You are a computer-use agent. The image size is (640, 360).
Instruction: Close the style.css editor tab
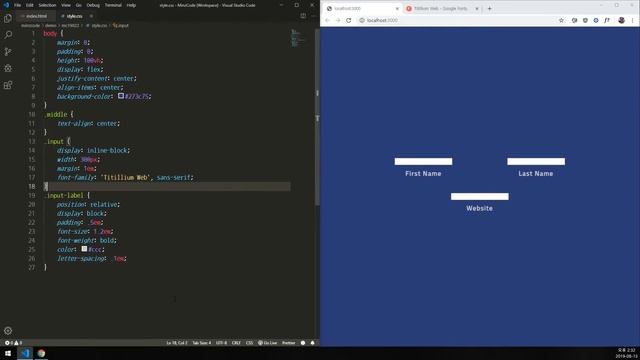[x=91, y=16]
